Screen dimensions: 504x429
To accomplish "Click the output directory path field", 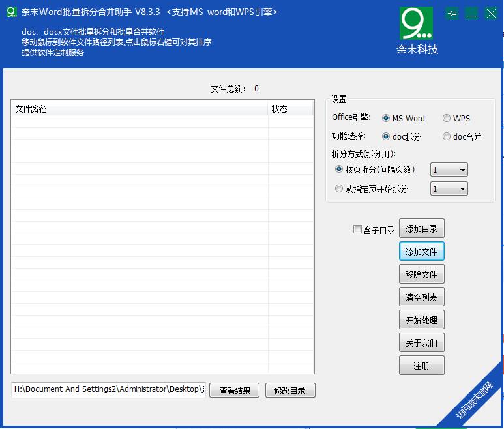I will tap(108, 389).
